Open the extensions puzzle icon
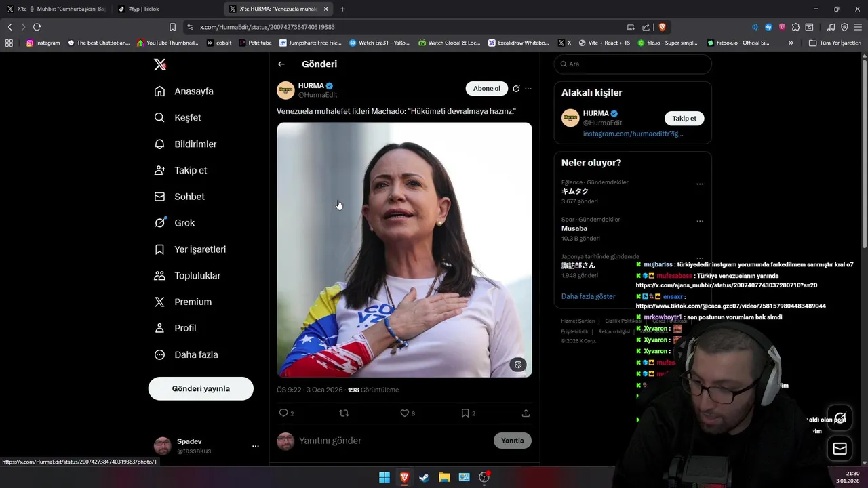 pos(795,27)
